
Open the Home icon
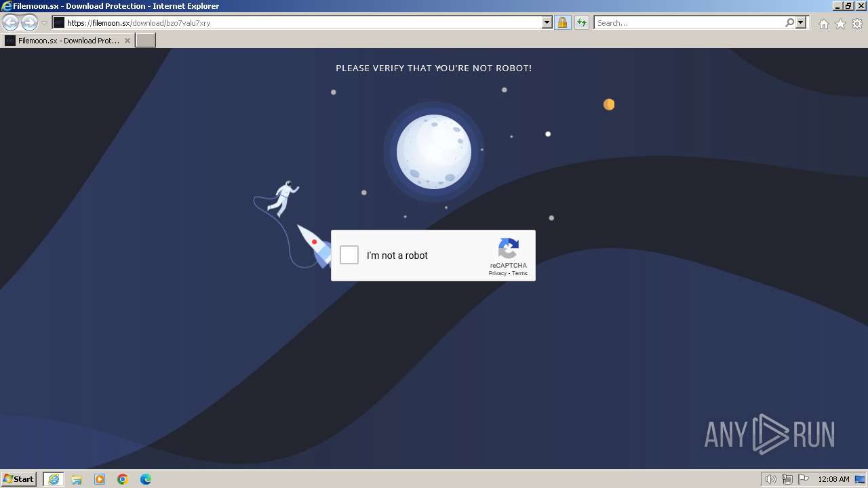point(823,24)
